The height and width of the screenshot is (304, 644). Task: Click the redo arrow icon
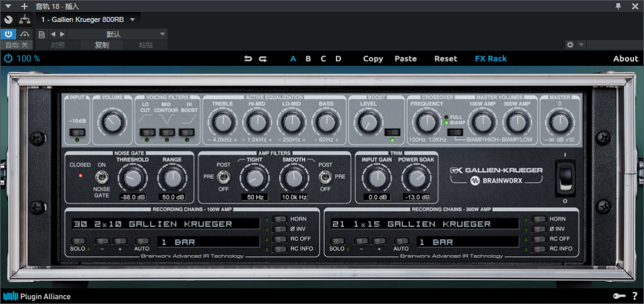click(263, 58)
